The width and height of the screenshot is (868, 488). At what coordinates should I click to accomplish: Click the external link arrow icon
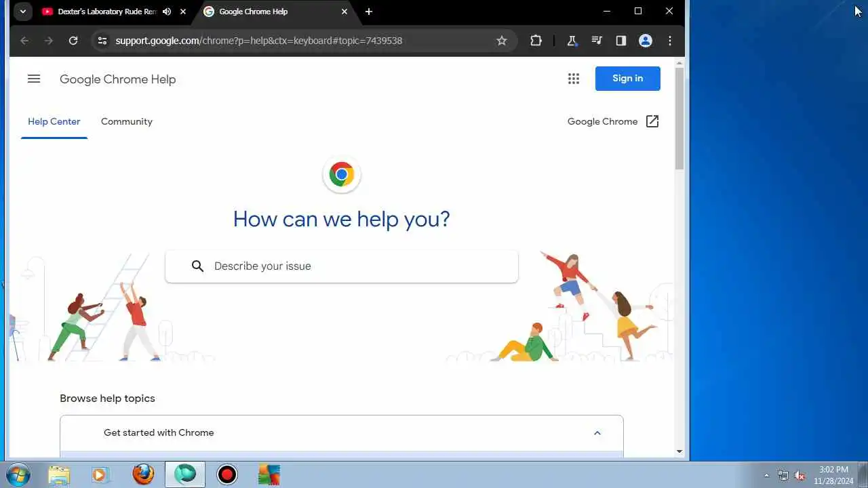coord(652,121)
